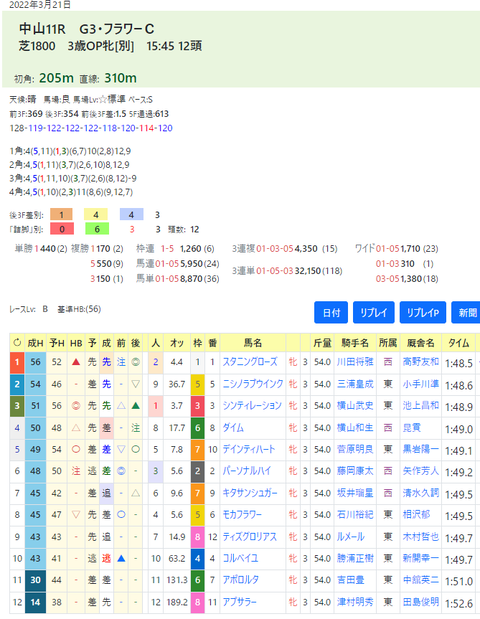
Task: Click orange 後3F差別 box showing 1
Action: [x=61, y=214]
